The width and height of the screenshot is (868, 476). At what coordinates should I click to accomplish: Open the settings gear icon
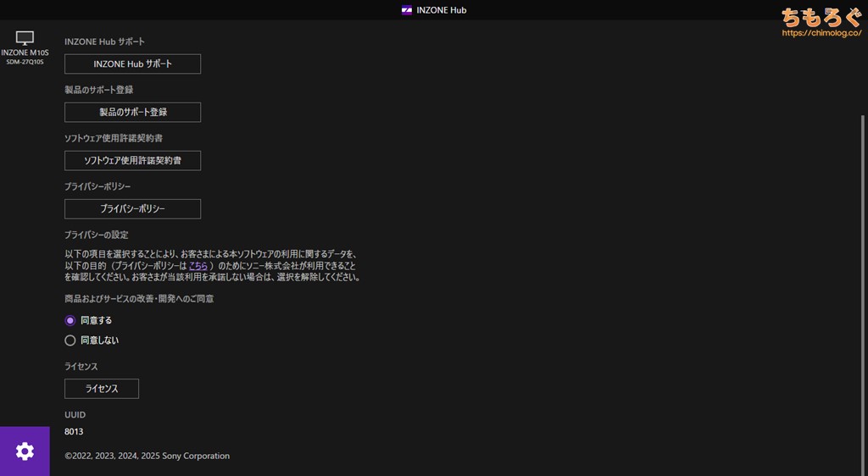click(25, 451)
